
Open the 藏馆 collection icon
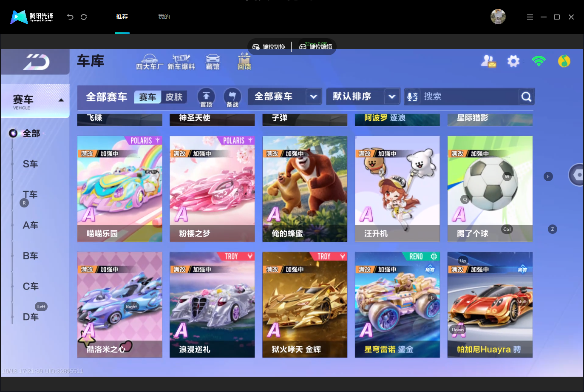point(213,62)
